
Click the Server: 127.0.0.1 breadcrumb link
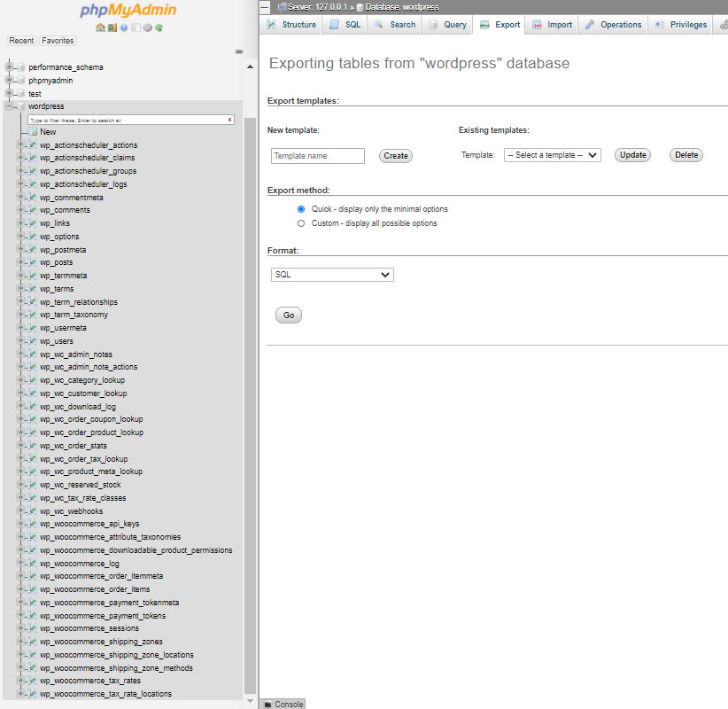point(318,7)
